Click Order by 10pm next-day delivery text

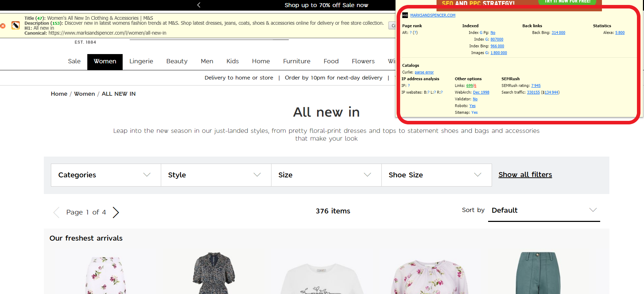(333, 78)
